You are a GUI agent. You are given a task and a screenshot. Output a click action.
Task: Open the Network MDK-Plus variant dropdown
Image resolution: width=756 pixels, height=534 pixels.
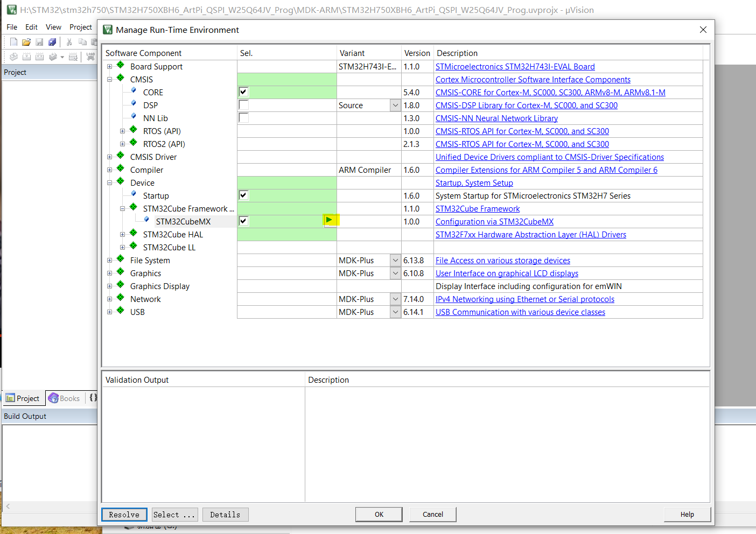pos(395,299)
